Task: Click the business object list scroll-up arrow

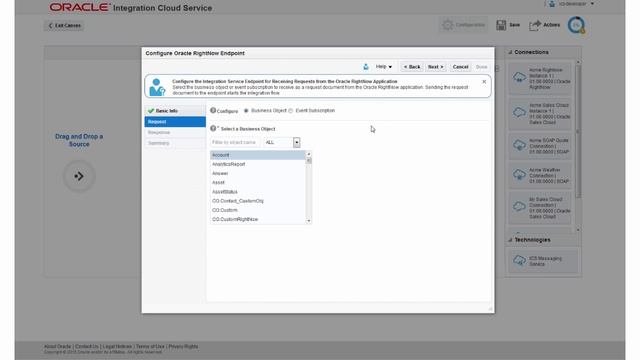Action: tap(309, 154)
